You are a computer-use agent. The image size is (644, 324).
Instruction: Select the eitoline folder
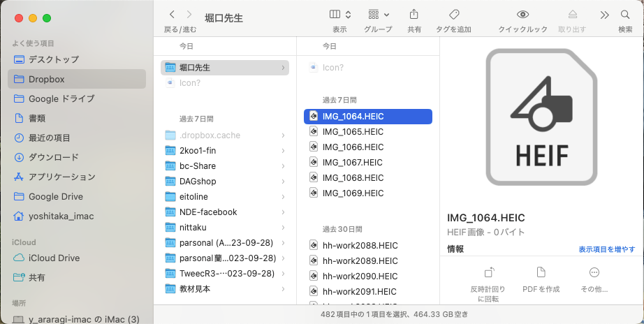click(x=225, y=197)
